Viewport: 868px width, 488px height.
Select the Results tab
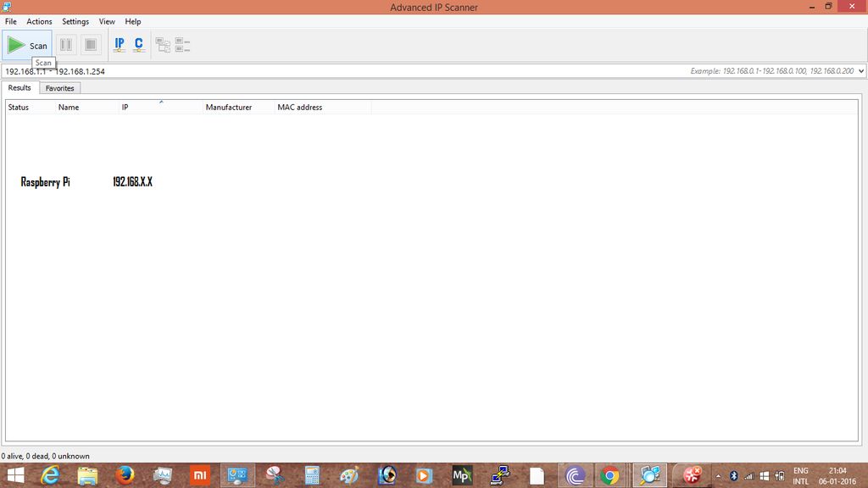(x=20, y=87)
